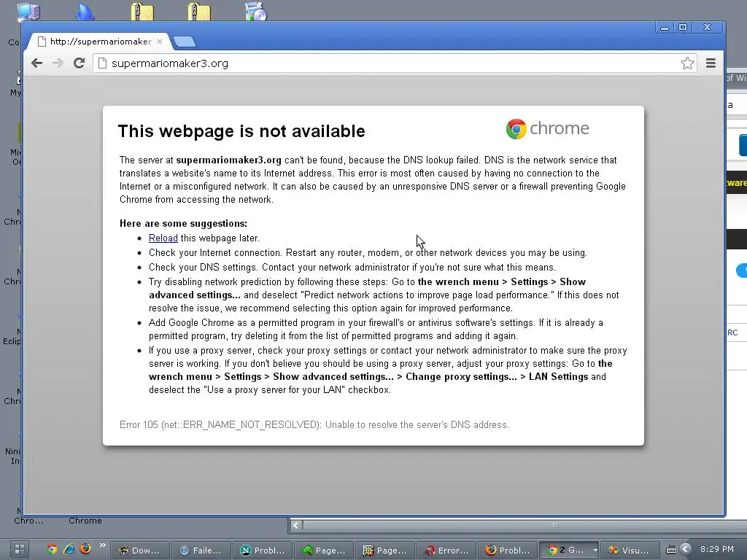Switch to the 'Error...' taskbar window
The width and height of the screenshot is (747, 560).
446,551
